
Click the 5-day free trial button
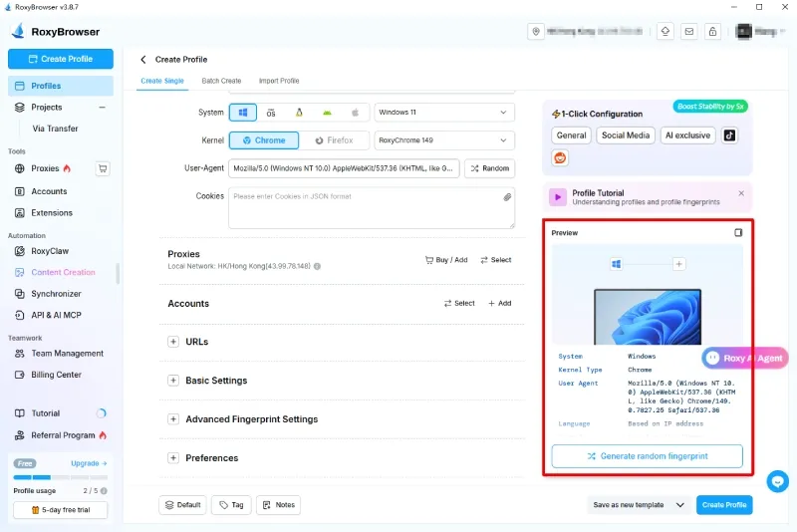coord(61,510)
